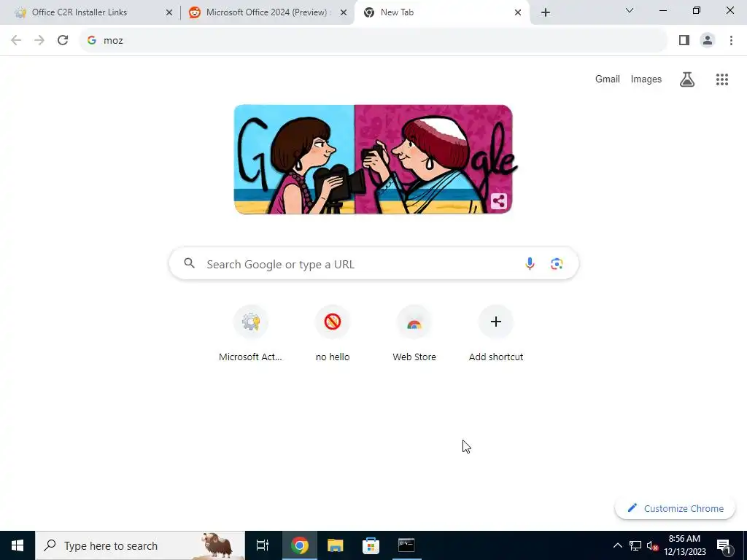
Task: Reload the current page
Action: 63,40
